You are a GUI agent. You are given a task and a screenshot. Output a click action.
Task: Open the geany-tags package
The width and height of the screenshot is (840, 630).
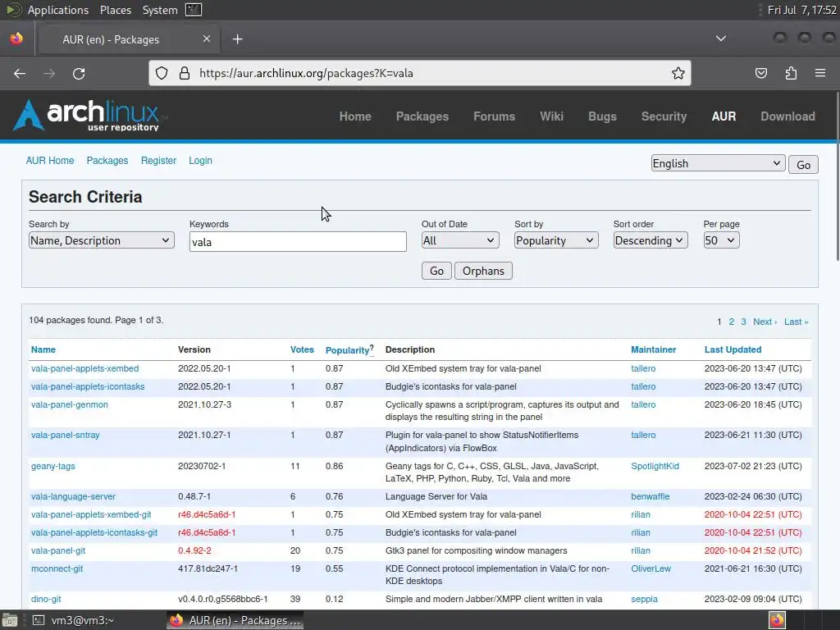click(53, 466)
